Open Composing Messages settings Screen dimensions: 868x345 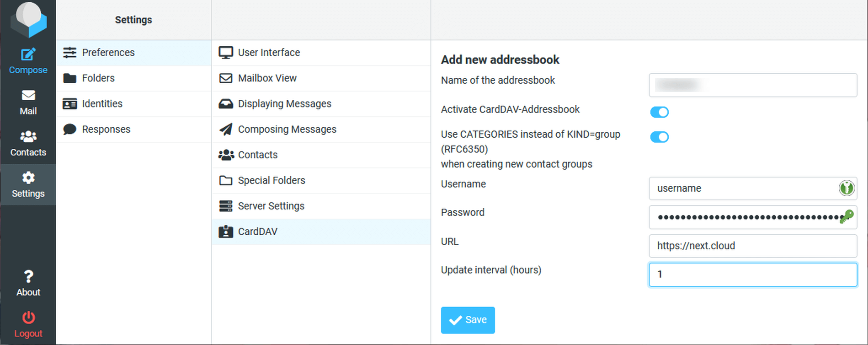[x=287, y=129]
